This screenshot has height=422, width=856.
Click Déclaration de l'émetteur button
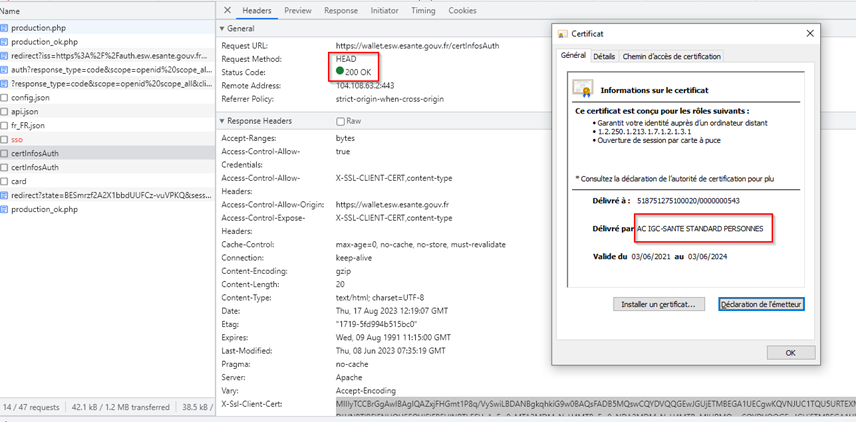click(762, 304)
